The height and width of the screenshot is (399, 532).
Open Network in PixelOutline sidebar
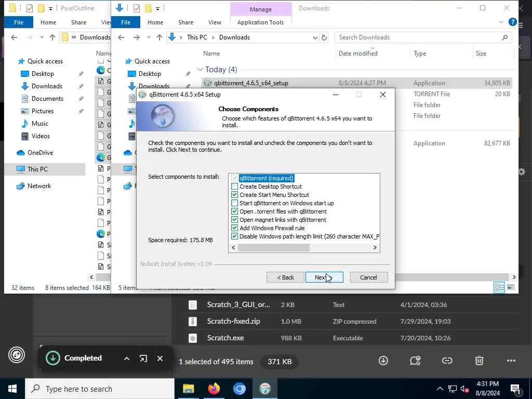click(39, 186)
